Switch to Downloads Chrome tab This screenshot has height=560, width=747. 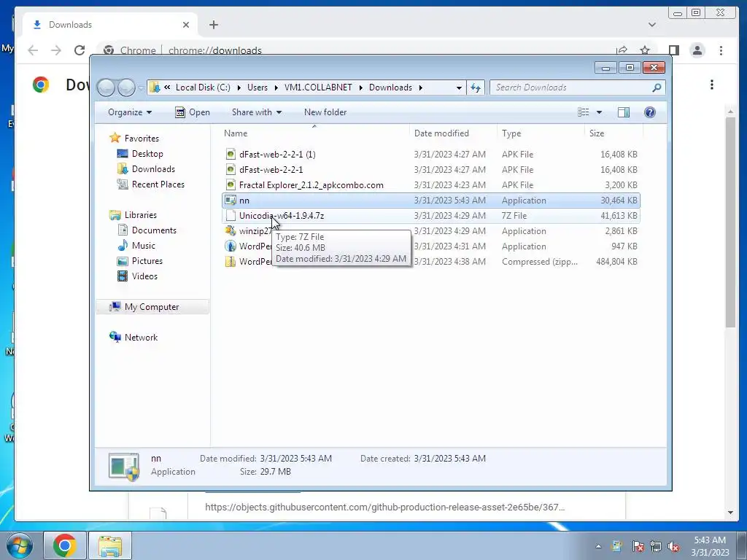(x=111, y=25)
